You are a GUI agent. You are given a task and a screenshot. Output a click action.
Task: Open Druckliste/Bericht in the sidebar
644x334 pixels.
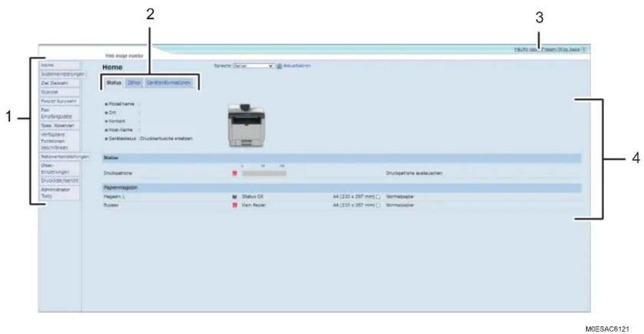[59, 181]
